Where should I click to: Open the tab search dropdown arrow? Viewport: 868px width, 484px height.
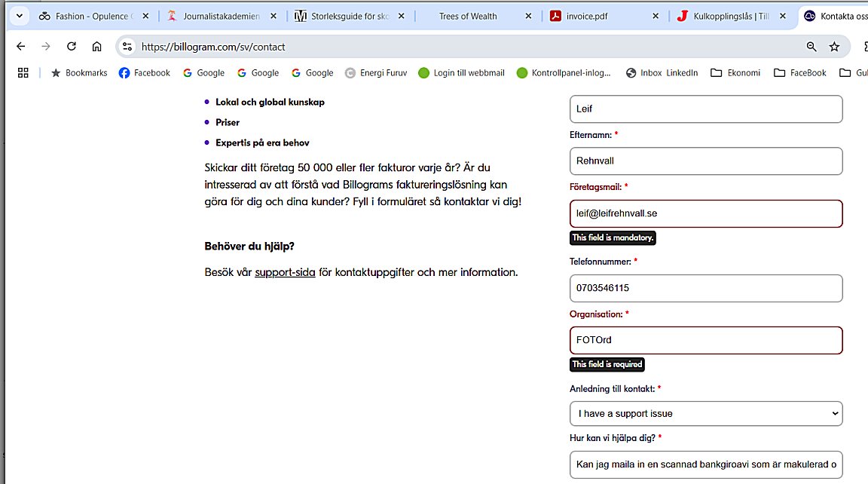tap(20, 16)
